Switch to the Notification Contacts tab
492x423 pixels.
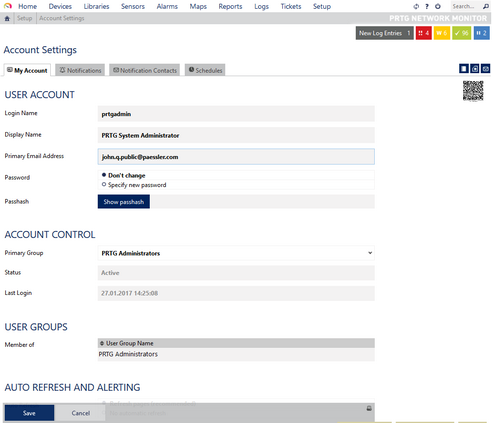tap(145, 70)
